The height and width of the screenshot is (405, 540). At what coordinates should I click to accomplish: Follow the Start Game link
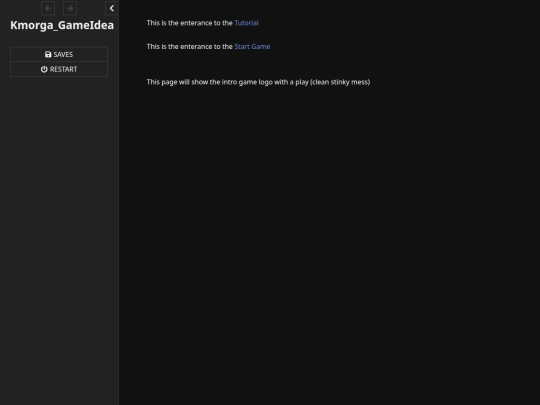[x=252, y=46]
